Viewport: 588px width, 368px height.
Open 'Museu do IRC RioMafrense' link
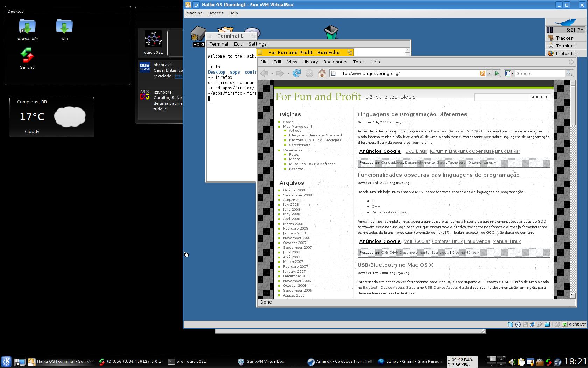(x=312, y=164)
